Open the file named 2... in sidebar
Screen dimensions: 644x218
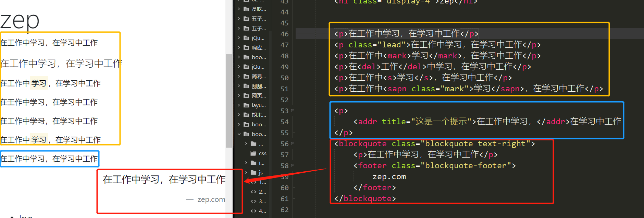tap(262, 192)
